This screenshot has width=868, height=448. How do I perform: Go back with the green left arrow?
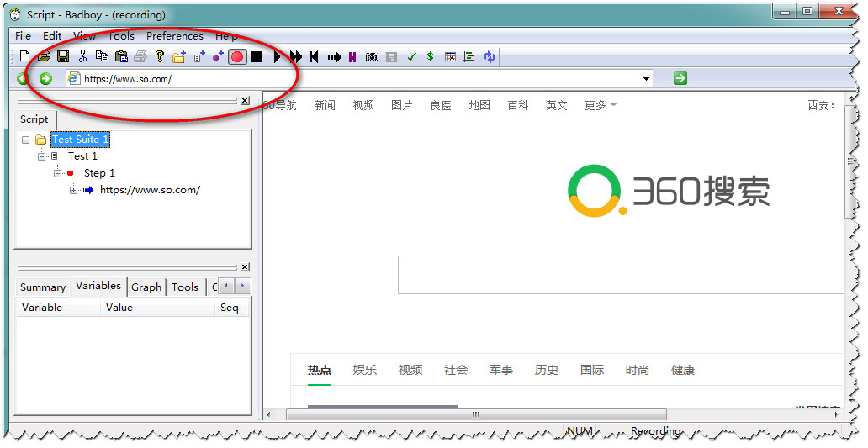click(x=23, y=78)
